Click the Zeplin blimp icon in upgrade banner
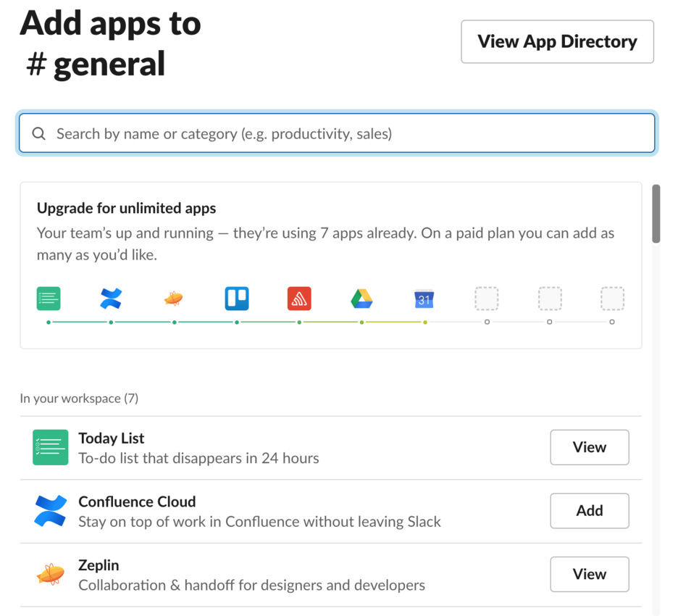Screen dimensions: 678x616 point(173,299)
